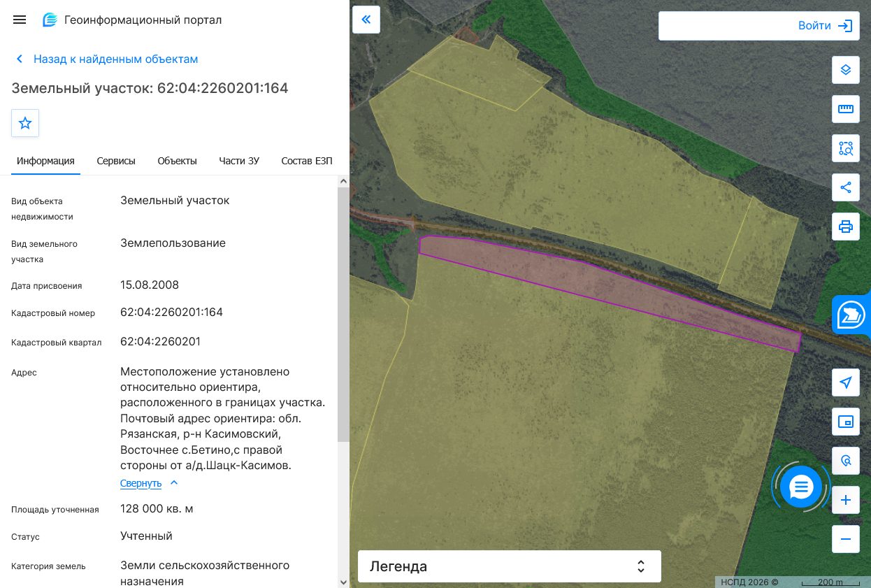This screenshot has height=588, width=871.
Task: Print the map
Action: (x=846, y=227)
